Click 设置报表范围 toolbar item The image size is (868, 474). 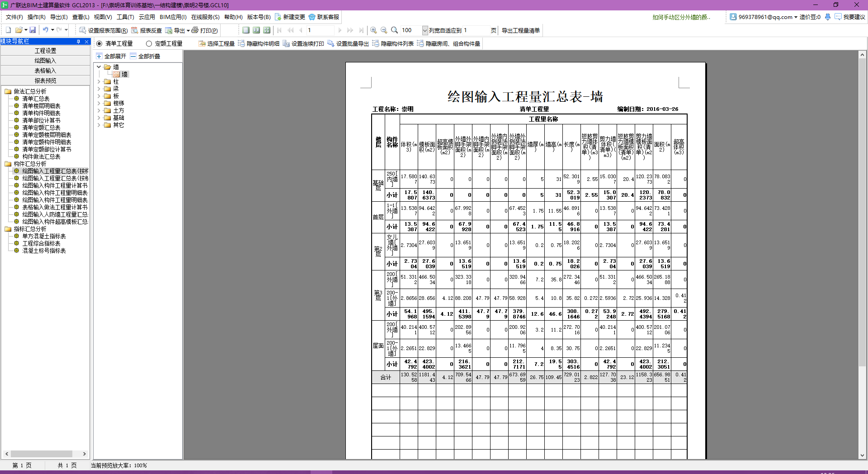pyautogui.click(x=103, y=30)
